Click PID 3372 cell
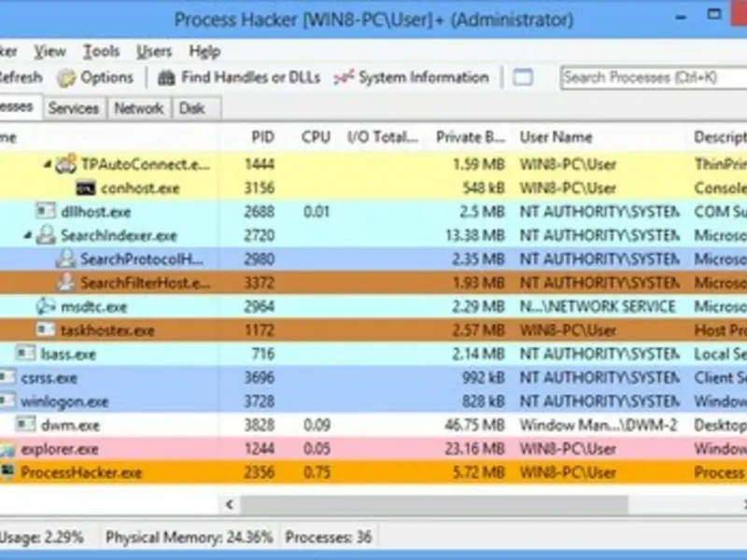The image size is (747, 560). [260, 283]
